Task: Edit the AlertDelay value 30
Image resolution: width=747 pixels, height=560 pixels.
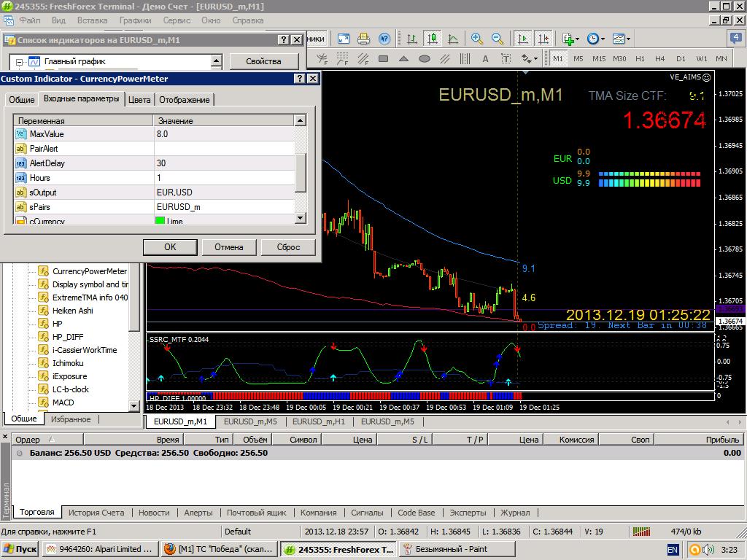Action: (x=225, y=163)
